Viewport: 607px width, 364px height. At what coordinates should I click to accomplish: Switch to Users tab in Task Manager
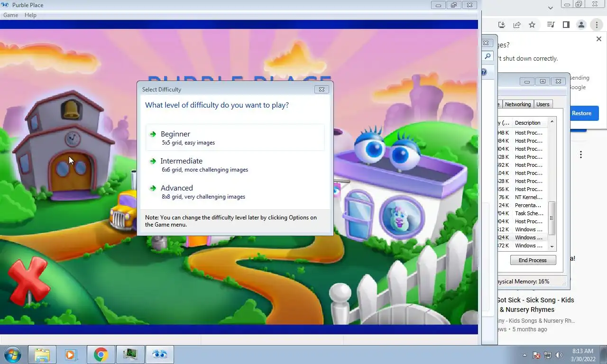click(x=543, y=104)
